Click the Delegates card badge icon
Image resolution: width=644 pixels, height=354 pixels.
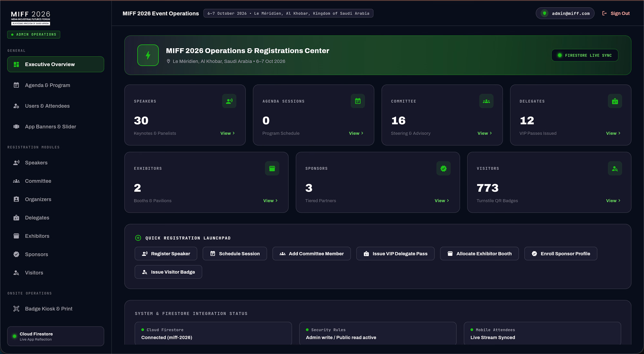[615, 101]
